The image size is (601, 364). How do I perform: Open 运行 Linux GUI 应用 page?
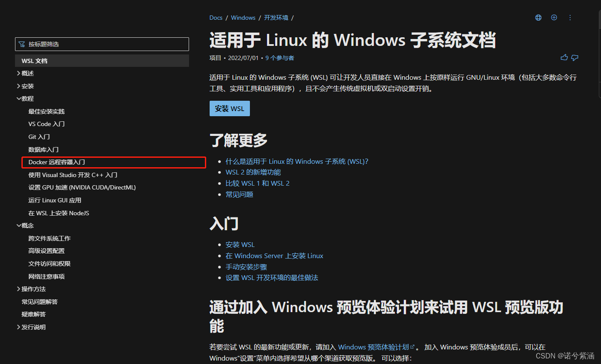point(55,200)
